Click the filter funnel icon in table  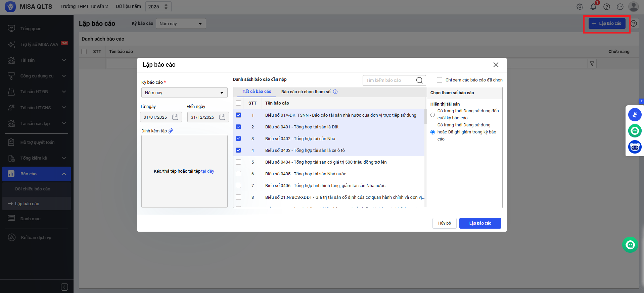[592, 63]
